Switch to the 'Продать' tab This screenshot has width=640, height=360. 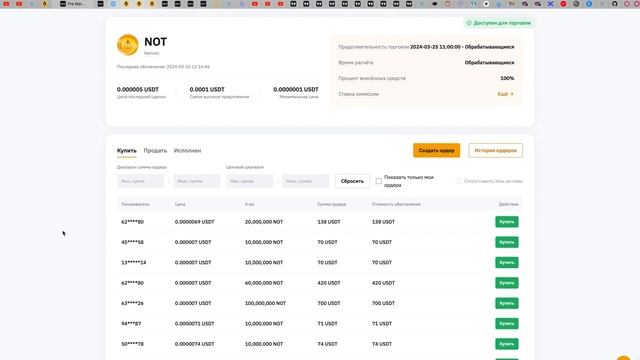155,151
